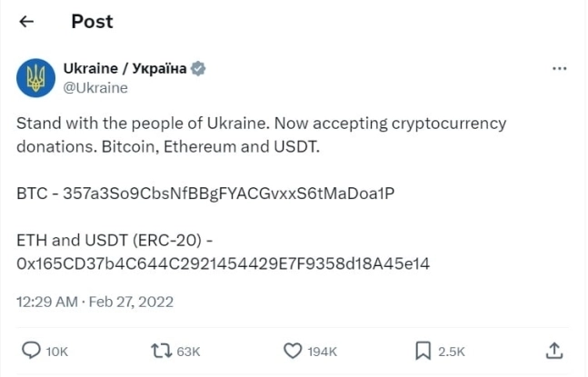Bookmark this post
The height and width of the screenshot is (377, 588).
pos(423,351)
